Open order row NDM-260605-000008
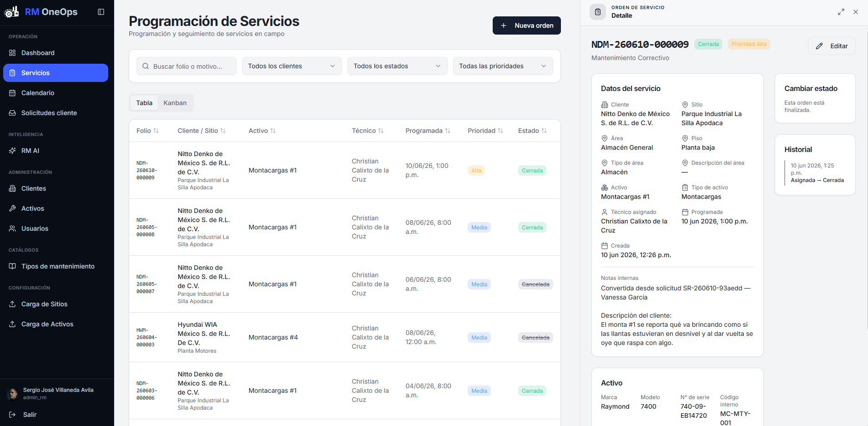Image resolution: width=868 pixels, height=426 pixels. tap(345, 227)
